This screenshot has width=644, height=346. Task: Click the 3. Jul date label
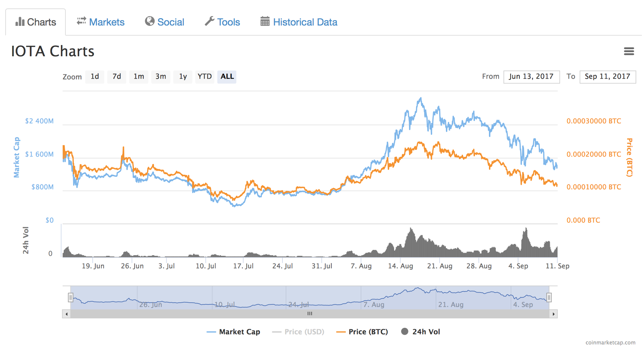[x=167, y=266]
